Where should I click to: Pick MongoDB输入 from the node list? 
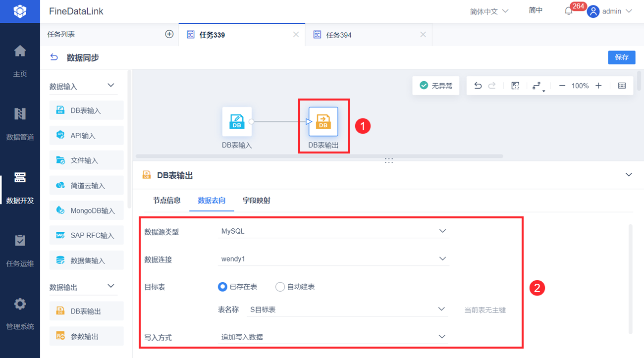click(x=87, y=210)
